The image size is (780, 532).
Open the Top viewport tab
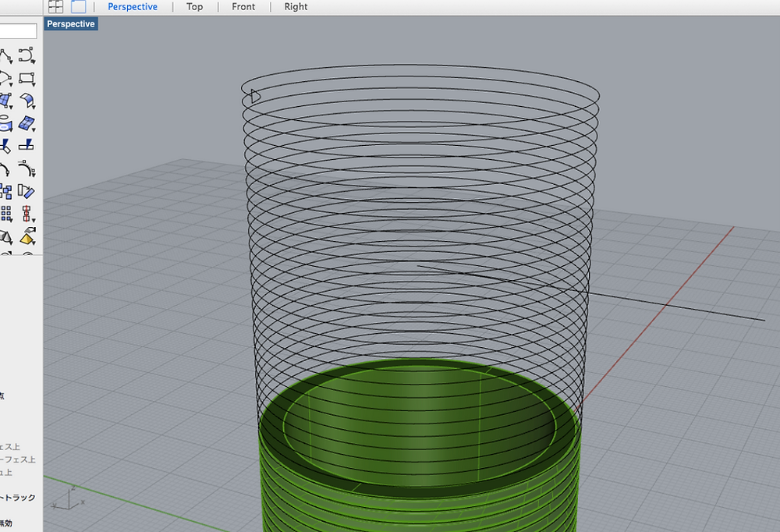click(194, 7)
